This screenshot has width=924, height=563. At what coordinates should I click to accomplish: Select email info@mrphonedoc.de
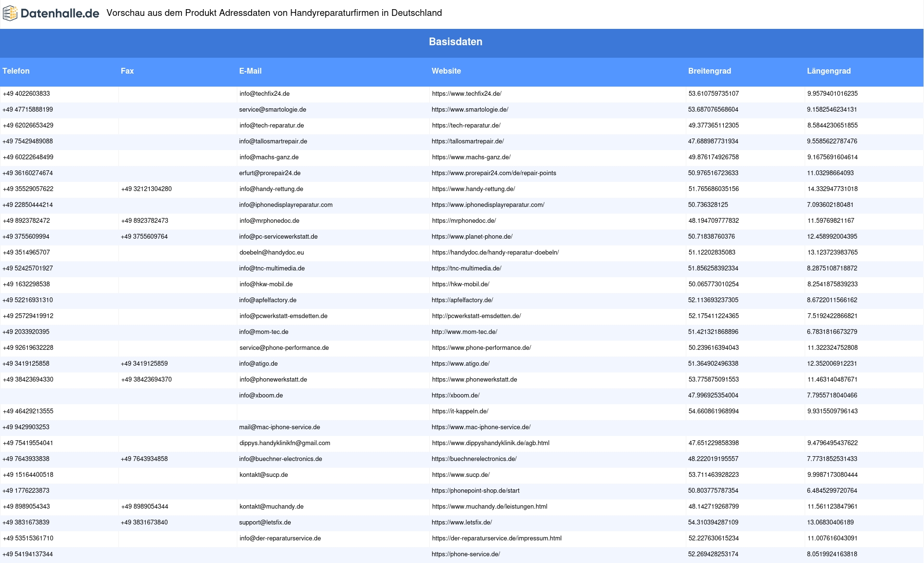[269, 221]
